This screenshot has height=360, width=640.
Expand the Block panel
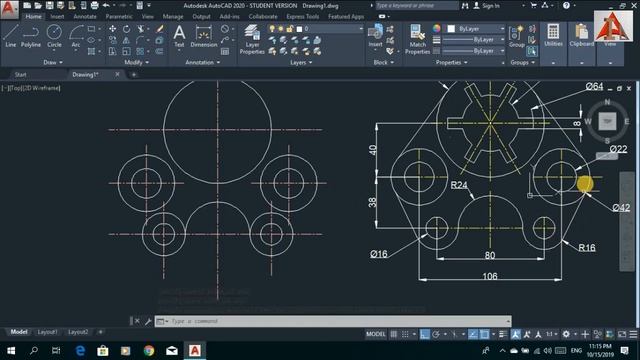click(x=383, y=62)
